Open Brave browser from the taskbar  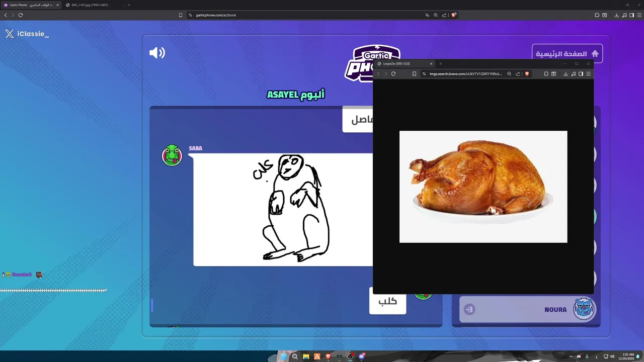click(x=328, y=356)
